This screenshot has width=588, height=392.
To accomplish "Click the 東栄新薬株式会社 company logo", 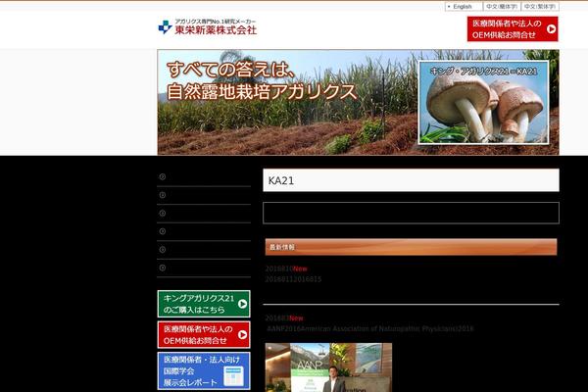I will [x=208, y=26].
